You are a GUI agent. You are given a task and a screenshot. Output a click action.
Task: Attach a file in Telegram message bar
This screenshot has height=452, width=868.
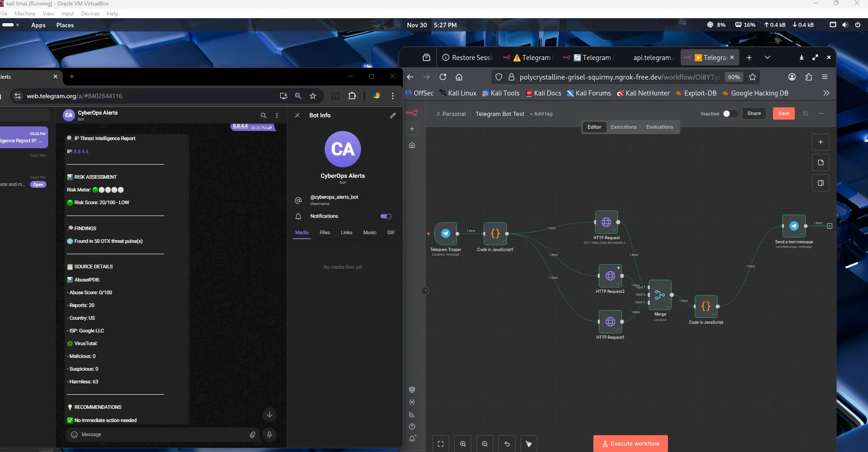(252, 435)
